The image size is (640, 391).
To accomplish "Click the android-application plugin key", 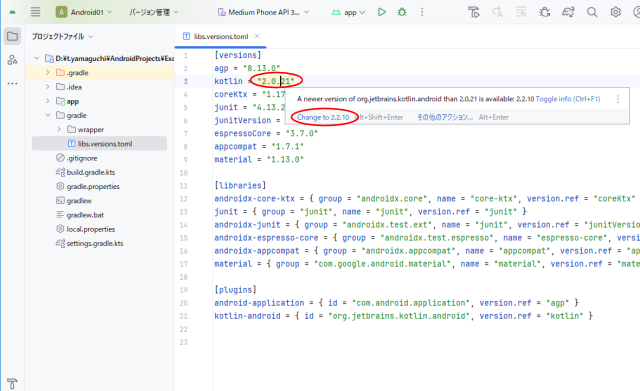I will (259, 303).
